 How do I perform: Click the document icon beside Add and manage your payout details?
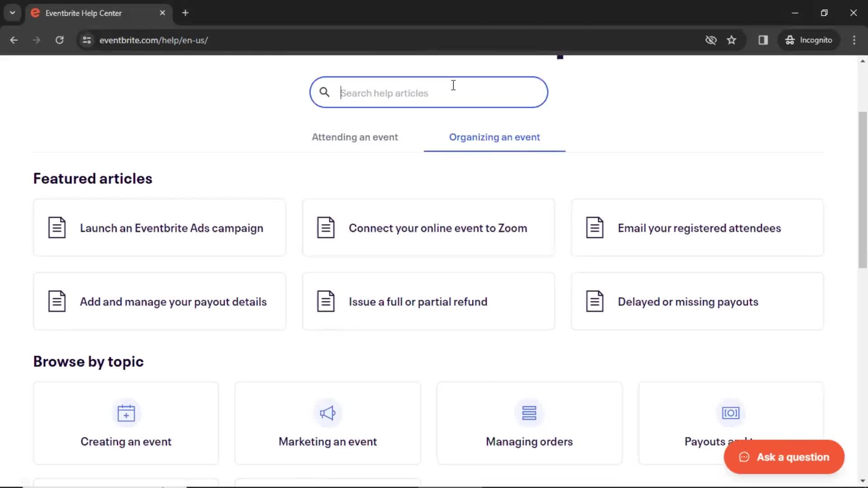(x=57, y=301)
